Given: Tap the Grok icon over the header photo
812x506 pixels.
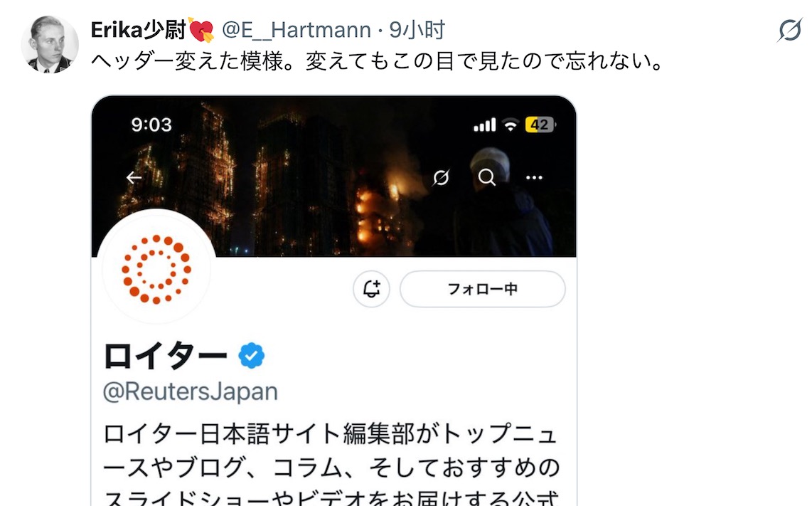Looking at the screenshot, I should point(441,178).
